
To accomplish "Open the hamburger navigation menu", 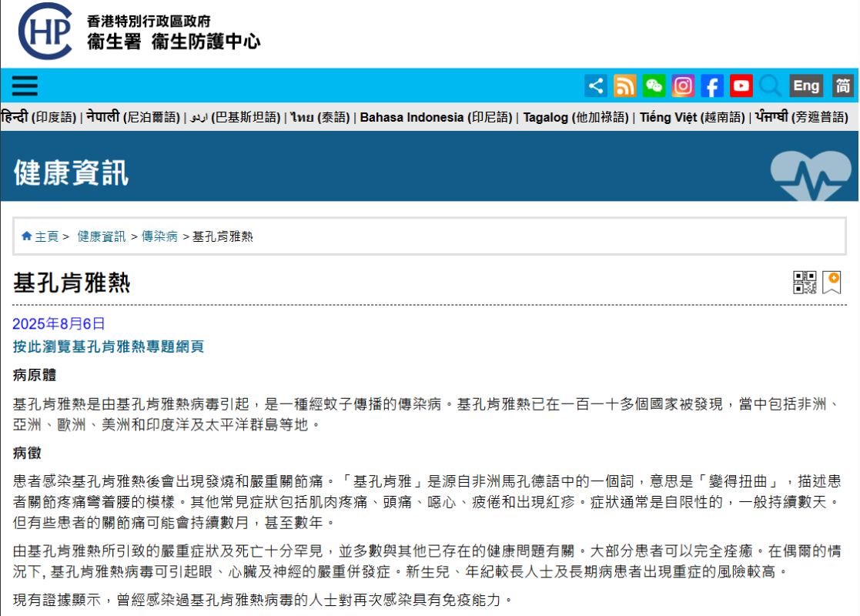I will point(25,85).
